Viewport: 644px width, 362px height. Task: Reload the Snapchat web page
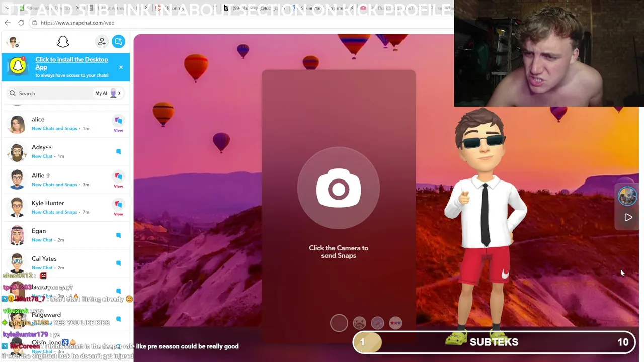[21, 23]
